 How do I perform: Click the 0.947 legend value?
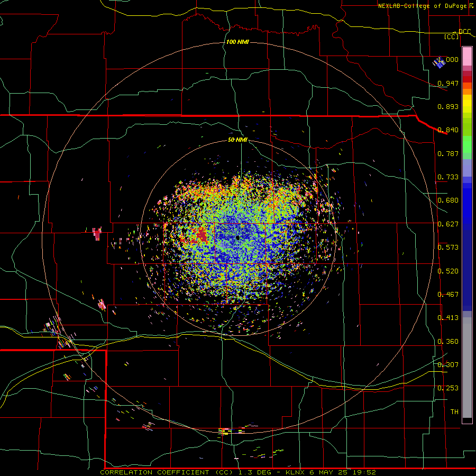[x=448, y=83]
